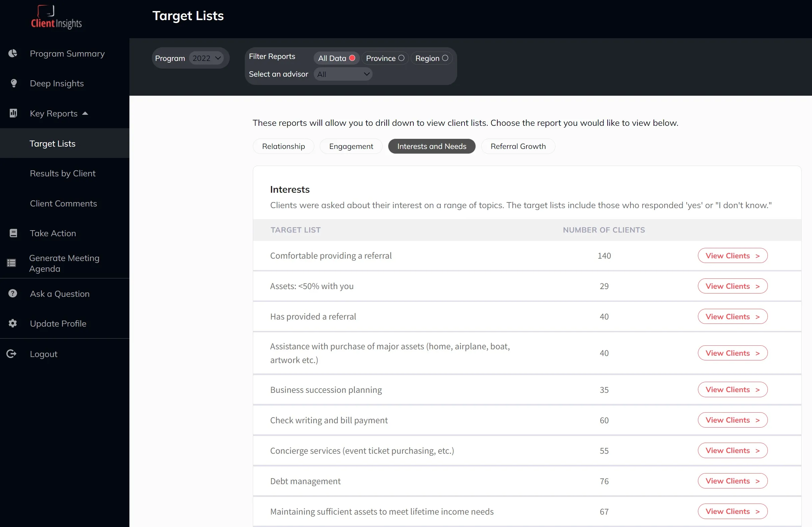View Clients for Debt management

pyautogui.click(x=732, y=481)
